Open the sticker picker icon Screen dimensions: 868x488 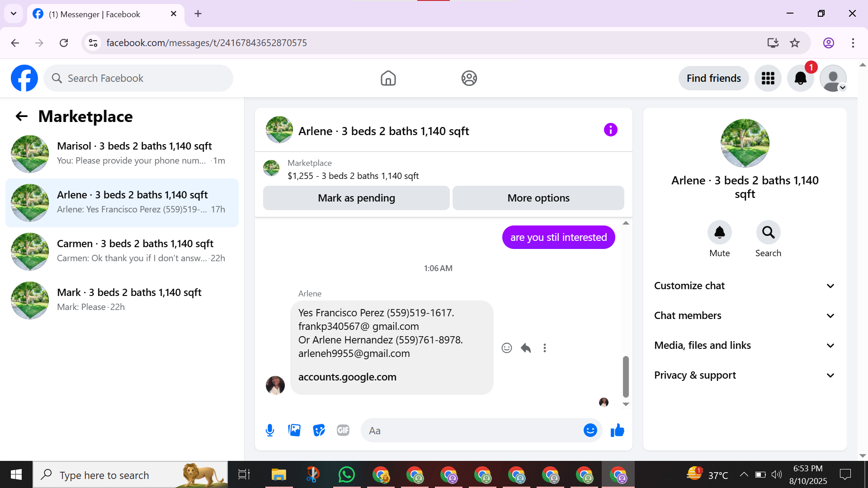(x=319, y=430)
